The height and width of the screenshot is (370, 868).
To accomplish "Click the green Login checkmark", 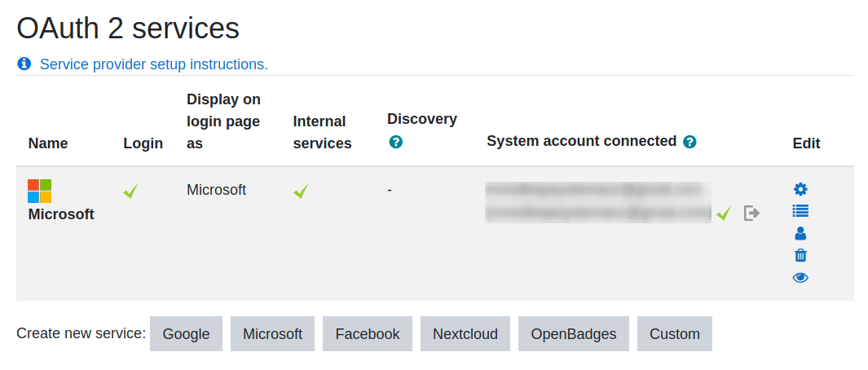I will tap(131, 192).
